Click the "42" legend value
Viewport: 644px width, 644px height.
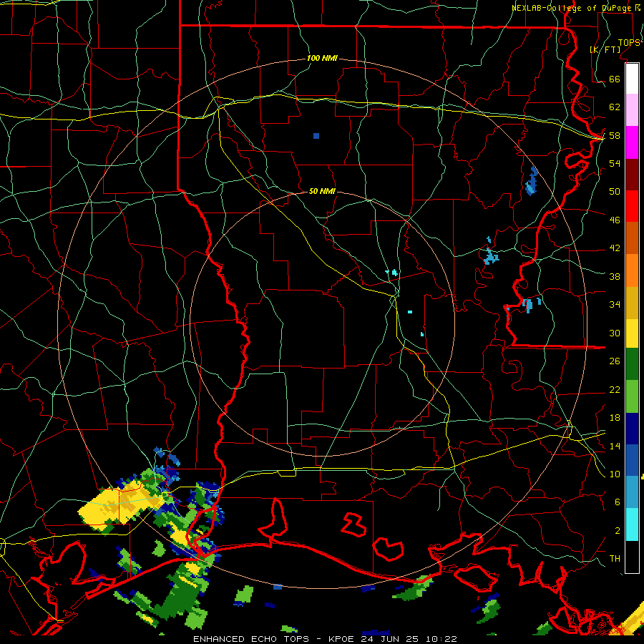[615, 248]
